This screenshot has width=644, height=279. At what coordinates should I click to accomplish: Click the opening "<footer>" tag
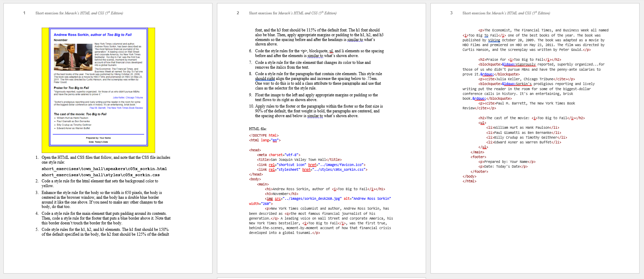[x=478, y=157]
